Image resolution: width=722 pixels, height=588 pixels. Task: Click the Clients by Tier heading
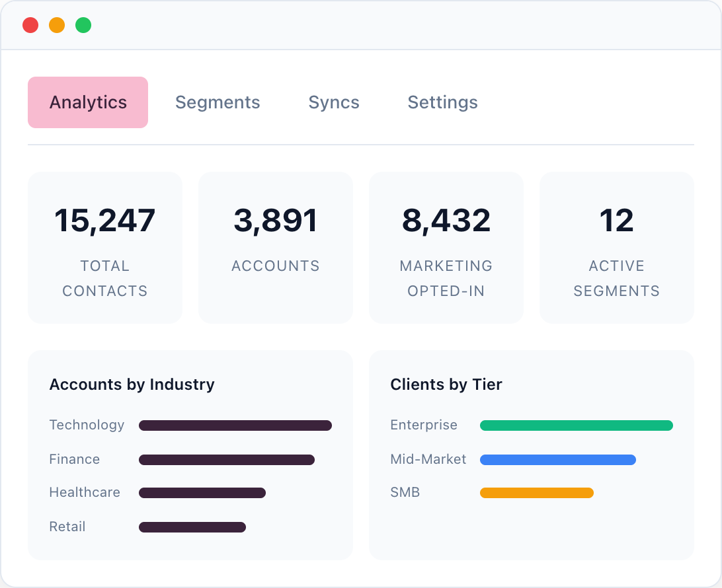tap(446, 384)
